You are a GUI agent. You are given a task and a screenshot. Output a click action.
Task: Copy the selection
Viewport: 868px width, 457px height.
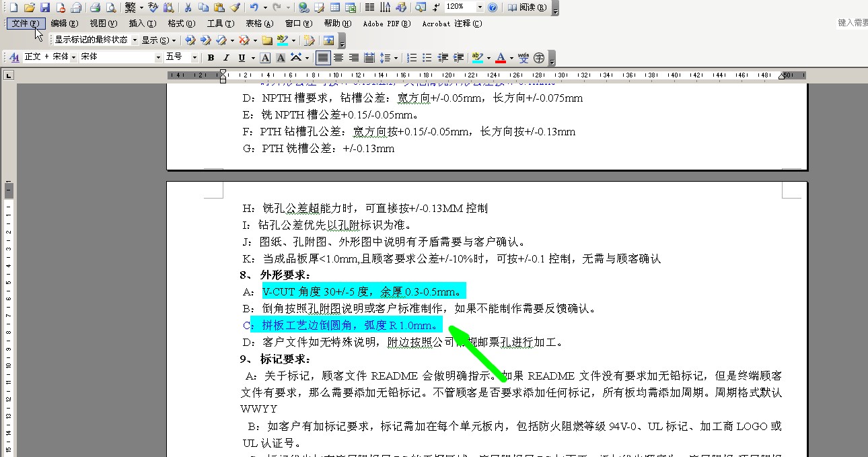[x=204, y=7]
